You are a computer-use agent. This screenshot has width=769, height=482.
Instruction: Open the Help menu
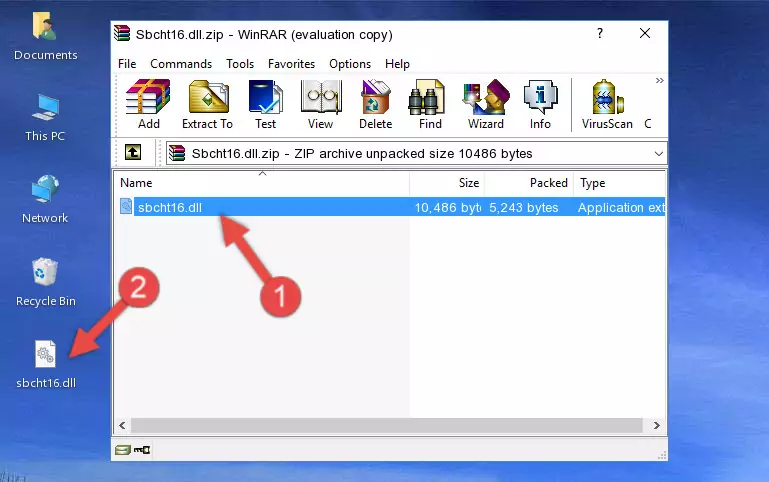pyautogui.click(x=397, y=64)
